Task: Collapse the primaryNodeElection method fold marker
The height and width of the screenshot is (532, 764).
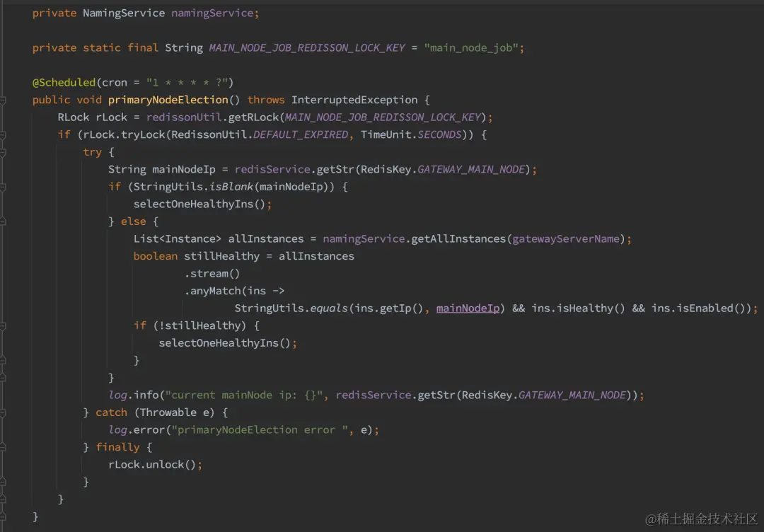Action: click(2, 100)
